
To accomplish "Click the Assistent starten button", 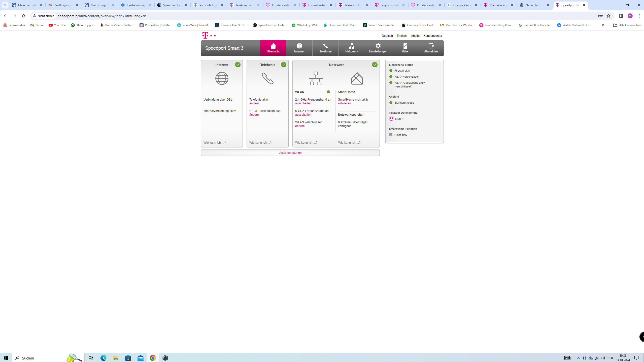I will point(290,153).
